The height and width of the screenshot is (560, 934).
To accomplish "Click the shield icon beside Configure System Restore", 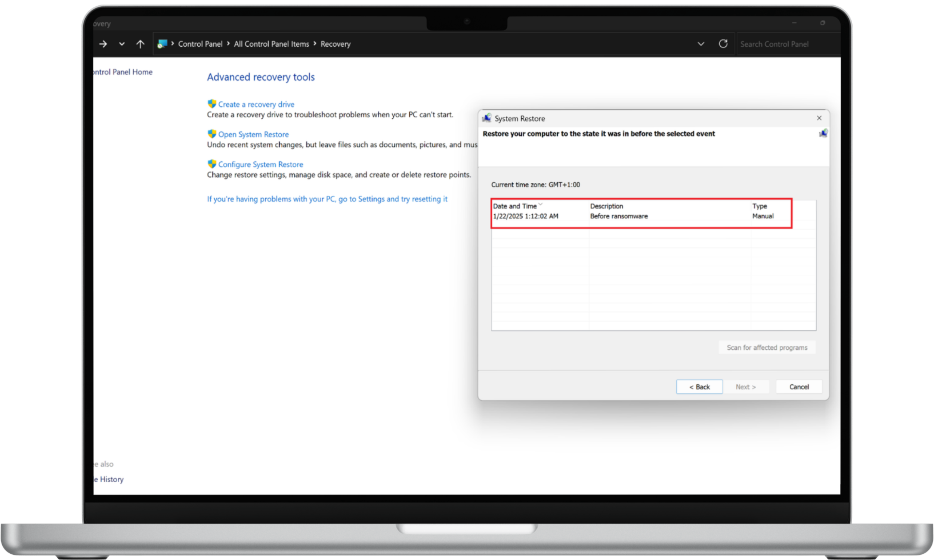I will (212, 164).
